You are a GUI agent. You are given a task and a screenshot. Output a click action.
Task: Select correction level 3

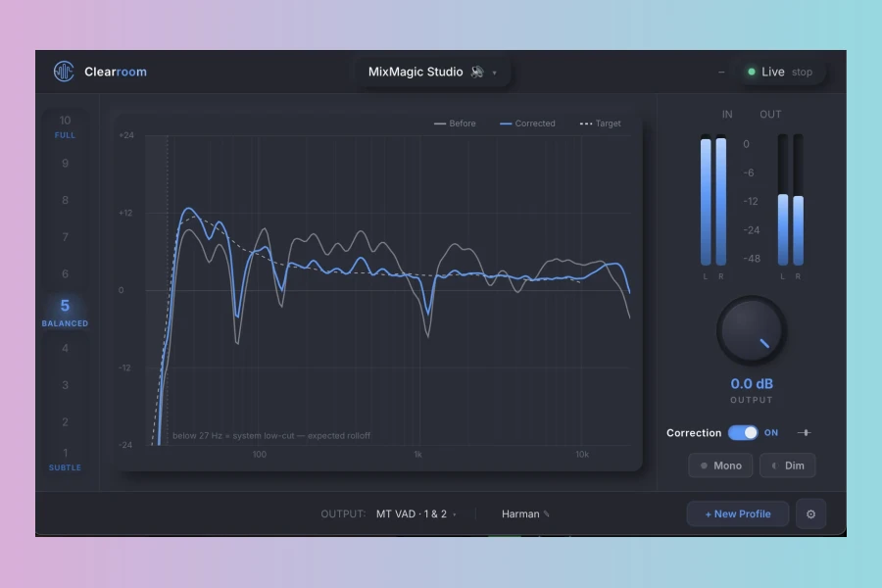point(66,385)
